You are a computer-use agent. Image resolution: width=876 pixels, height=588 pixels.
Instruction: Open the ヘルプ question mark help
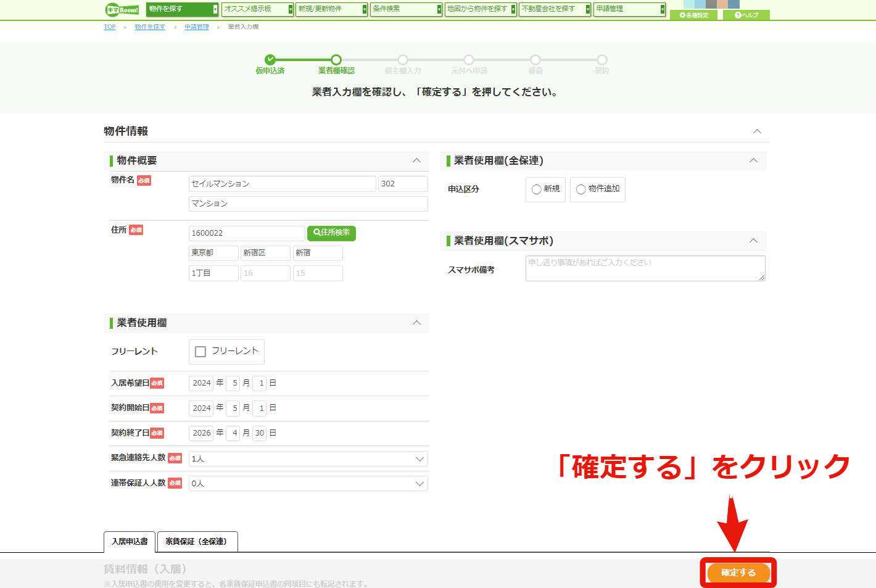click(746, 15)
